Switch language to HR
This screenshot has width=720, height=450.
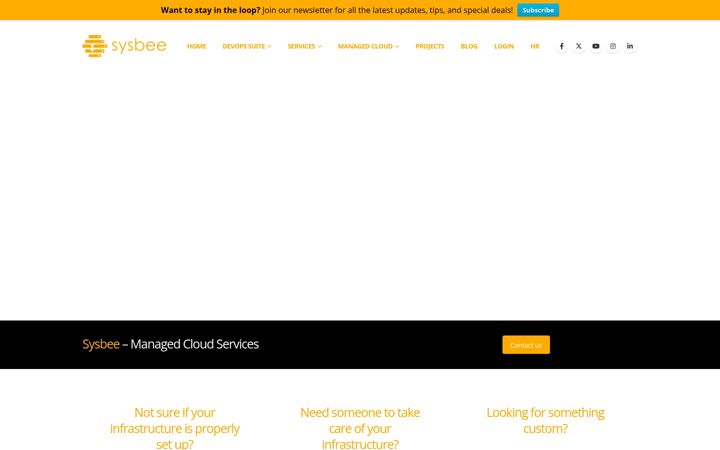[x=534, y=46]
